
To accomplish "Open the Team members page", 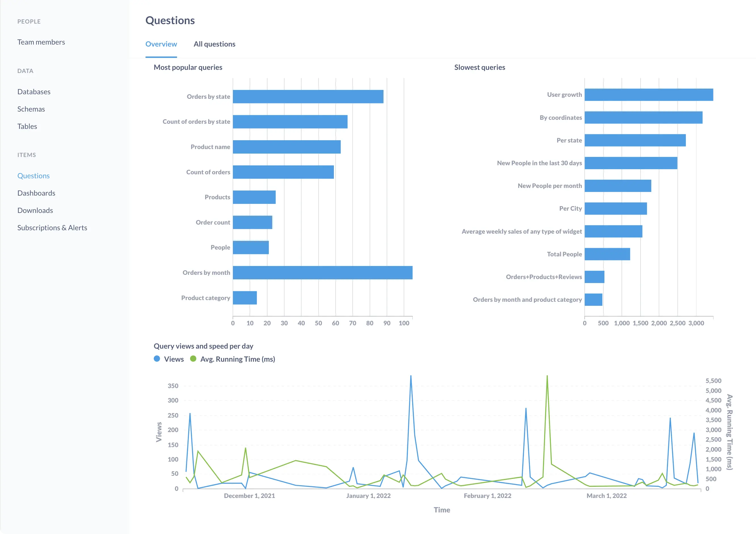I will (x=41, y=42).
